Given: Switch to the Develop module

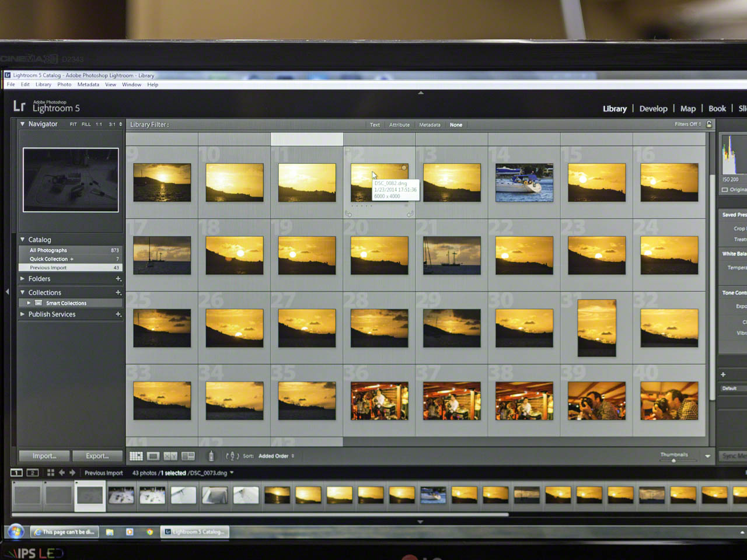Looking at the screenshot, I should 653,108.
